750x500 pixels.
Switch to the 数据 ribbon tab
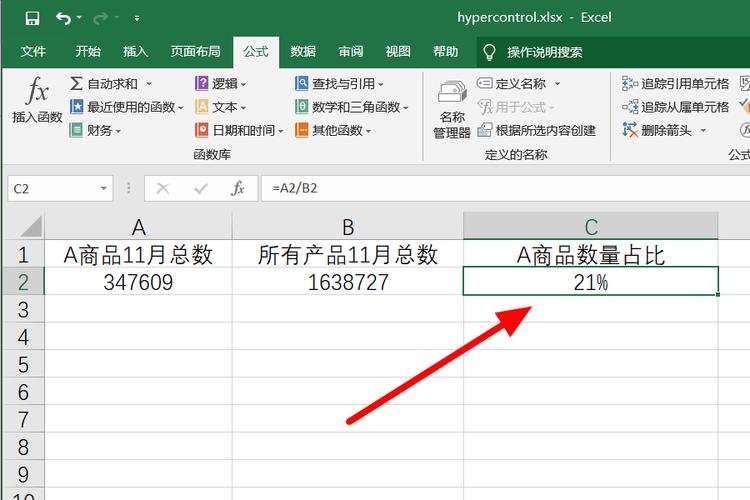[303, 51]
